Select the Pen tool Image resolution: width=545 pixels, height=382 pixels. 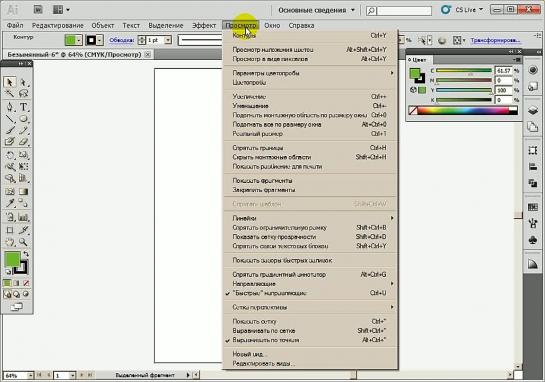[x=10, y=107]
